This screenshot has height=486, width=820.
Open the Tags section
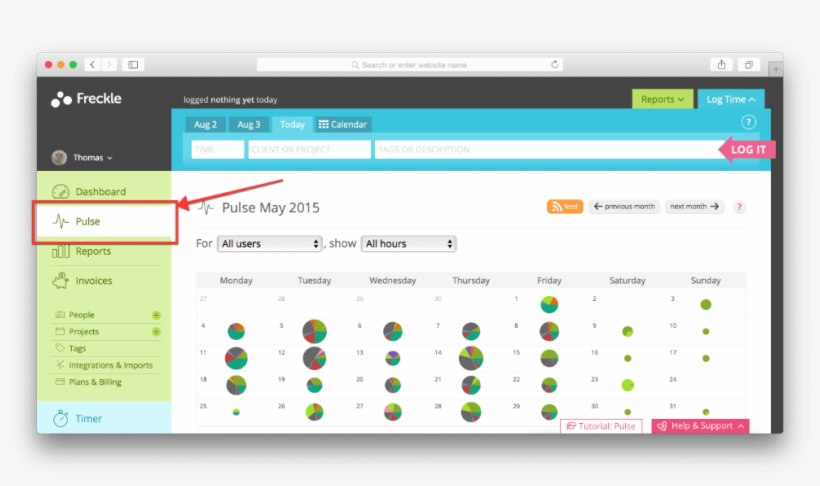(77, 348)
